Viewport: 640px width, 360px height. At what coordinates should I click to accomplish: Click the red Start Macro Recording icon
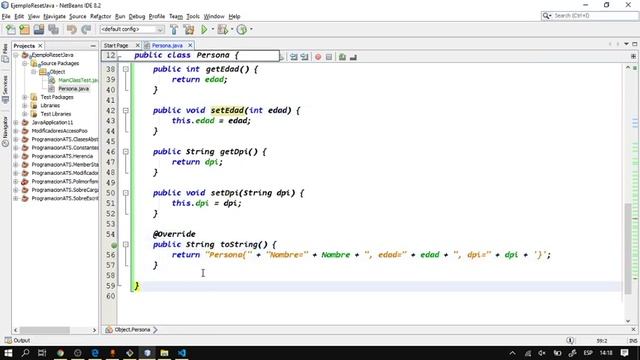(318, 57)
